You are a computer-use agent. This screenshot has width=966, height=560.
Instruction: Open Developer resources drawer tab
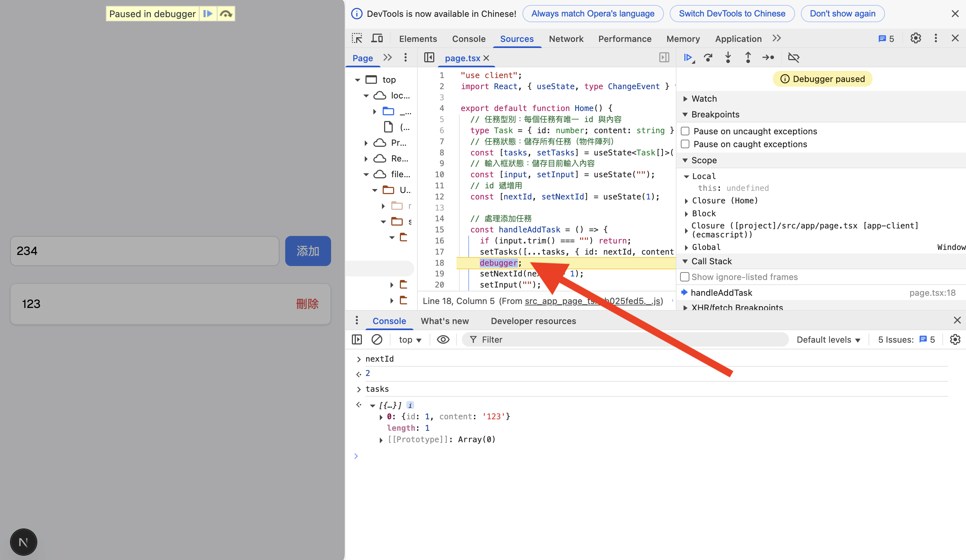[x=533, y=321]
